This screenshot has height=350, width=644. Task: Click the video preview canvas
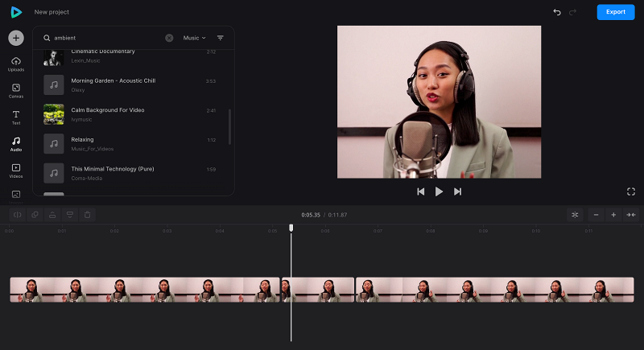pos(439,101)
